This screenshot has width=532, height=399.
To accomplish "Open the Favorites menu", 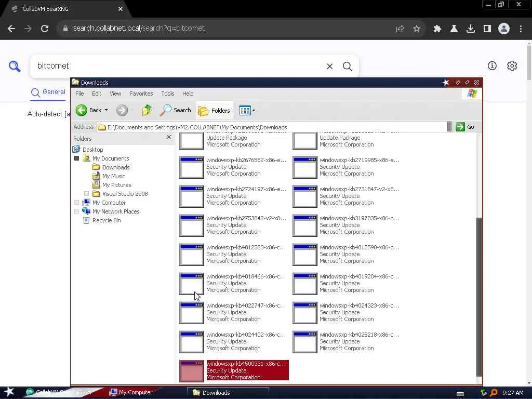I will (141, 94).
